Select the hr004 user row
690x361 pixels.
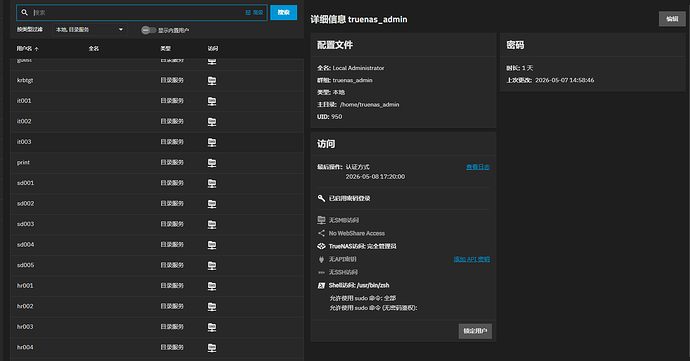[x=157, y=348]
